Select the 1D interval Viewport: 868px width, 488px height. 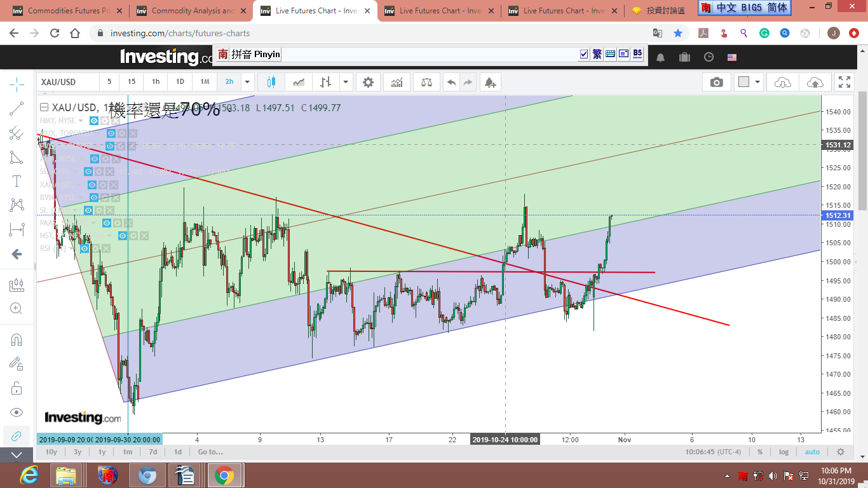[180, 82]
